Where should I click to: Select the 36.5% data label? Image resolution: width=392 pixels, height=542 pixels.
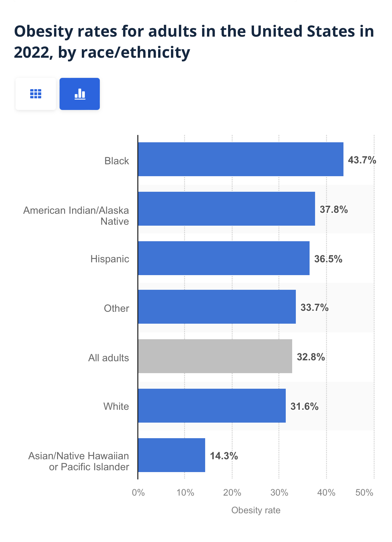(328, 259)
